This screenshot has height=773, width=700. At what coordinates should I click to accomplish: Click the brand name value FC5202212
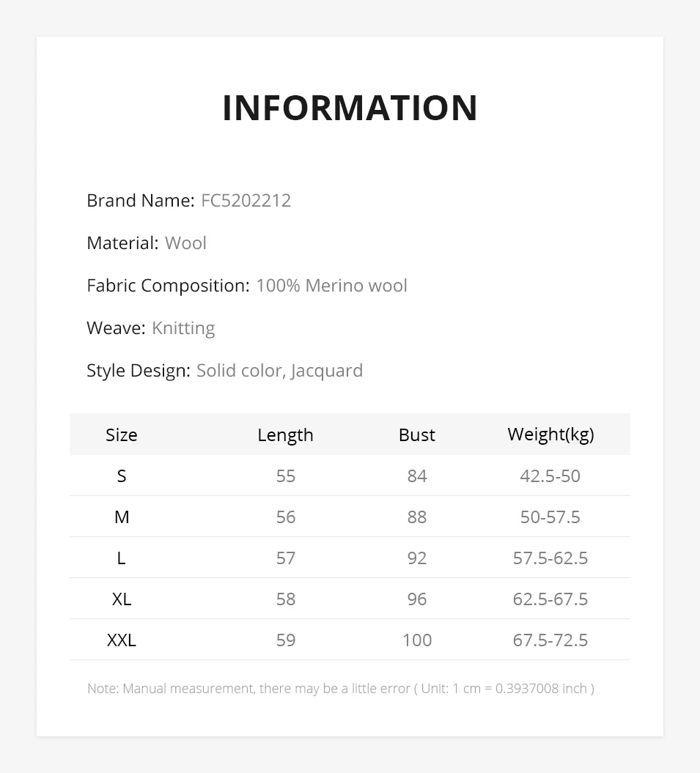click(246, 201)
